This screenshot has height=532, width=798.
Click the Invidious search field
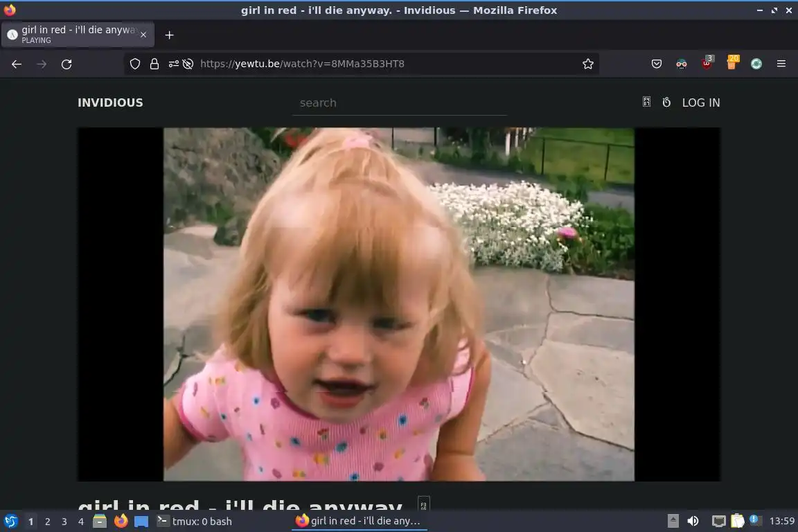(x=400, y=103)
